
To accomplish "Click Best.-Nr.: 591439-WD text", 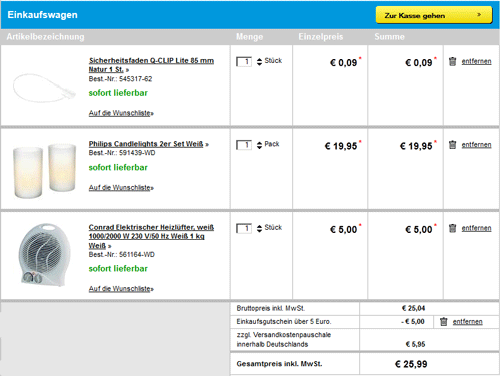I will pyautogui.click(x=122, y=153).
